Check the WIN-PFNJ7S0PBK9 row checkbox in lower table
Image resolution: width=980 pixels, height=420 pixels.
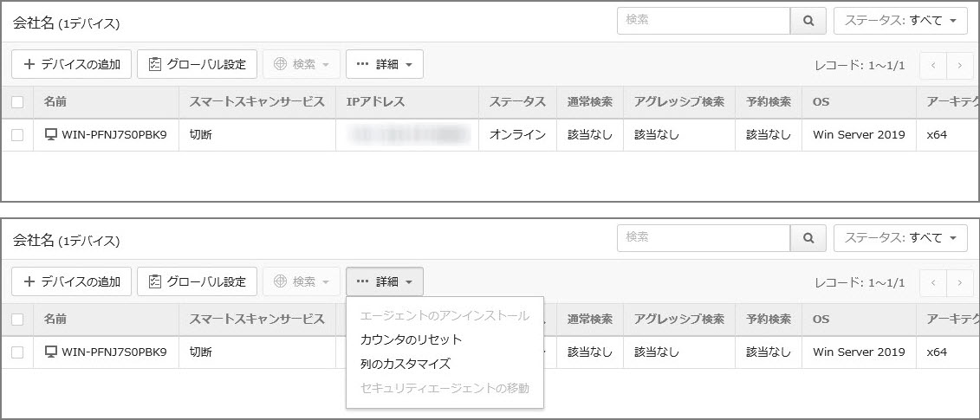17,352
